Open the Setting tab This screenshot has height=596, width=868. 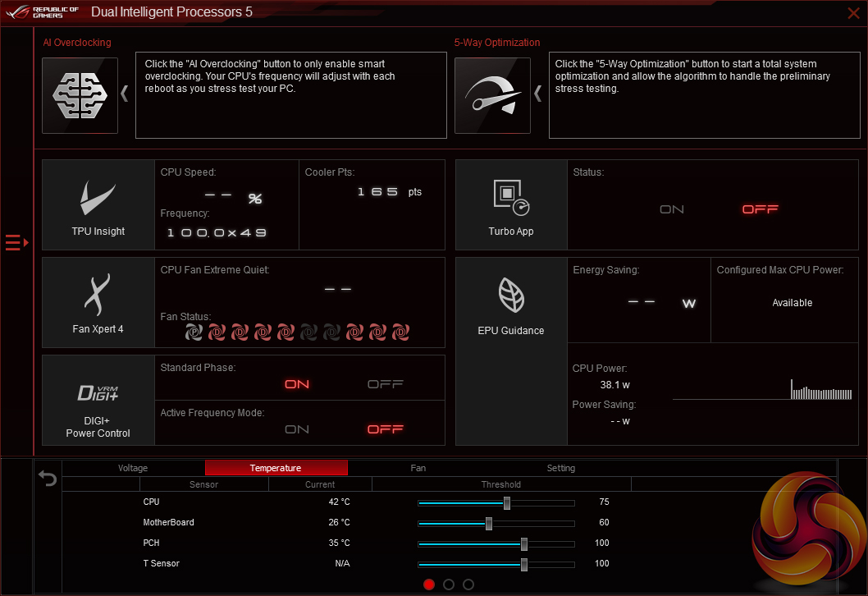point(561,468)
